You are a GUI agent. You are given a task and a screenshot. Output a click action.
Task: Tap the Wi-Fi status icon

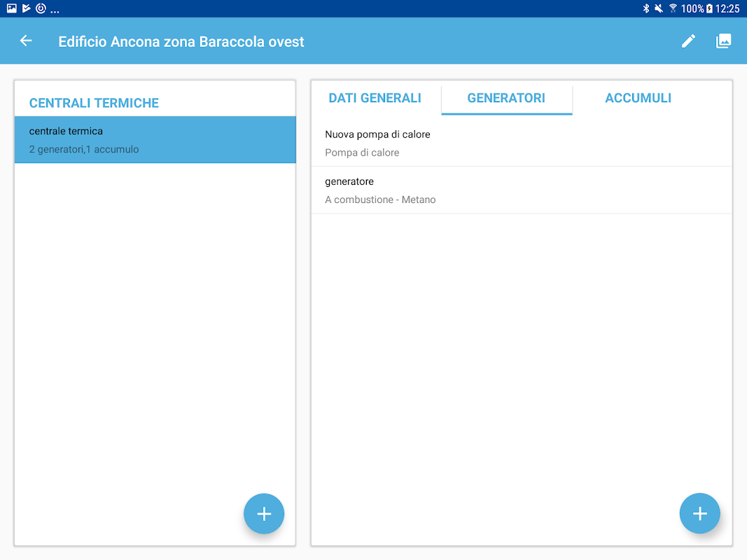(x=673, y=8)
